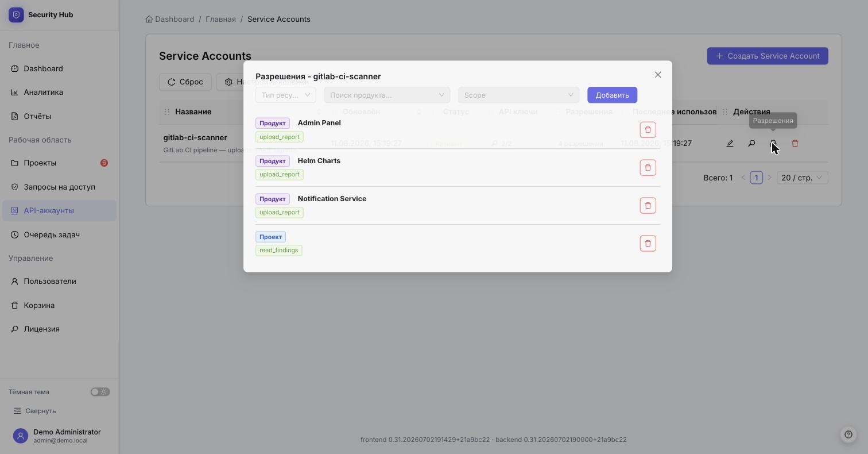868x454 pixels.
Task: Open Отчёты section
Action: tap(59, 116)
